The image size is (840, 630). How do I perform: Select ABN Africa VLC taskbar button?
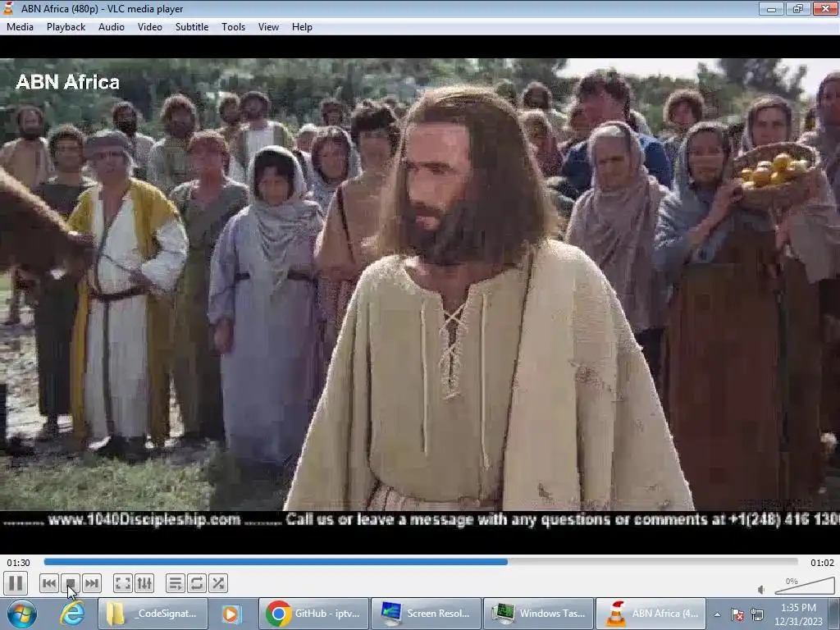point(651,614)
